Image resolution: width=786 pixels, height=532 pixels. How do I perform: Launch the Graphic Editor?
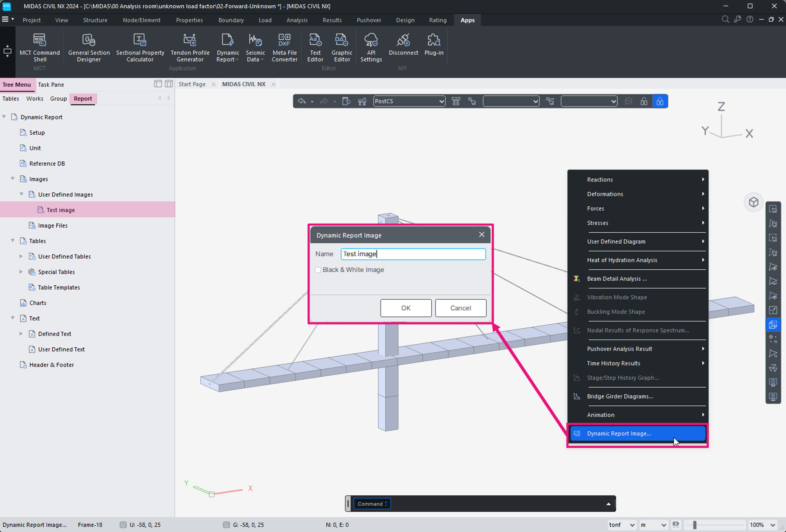click(x=342, y=48)
